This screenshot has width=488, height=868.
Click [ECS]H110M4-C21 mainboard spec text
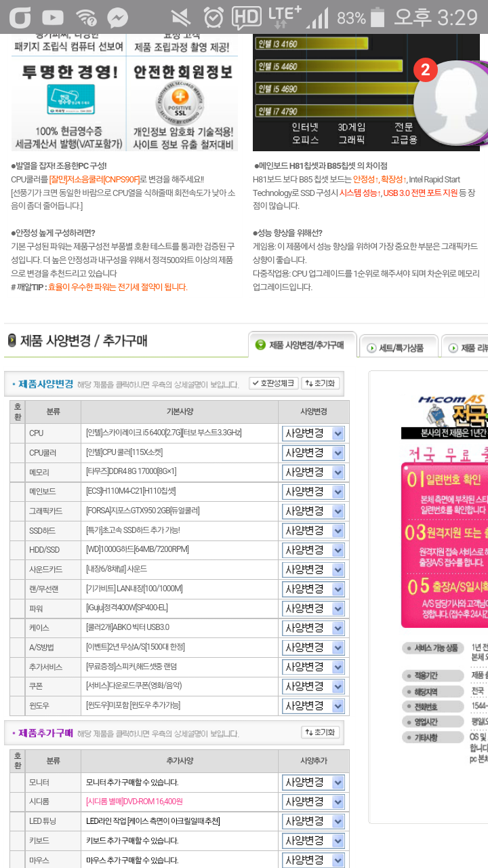pos(130,492)
